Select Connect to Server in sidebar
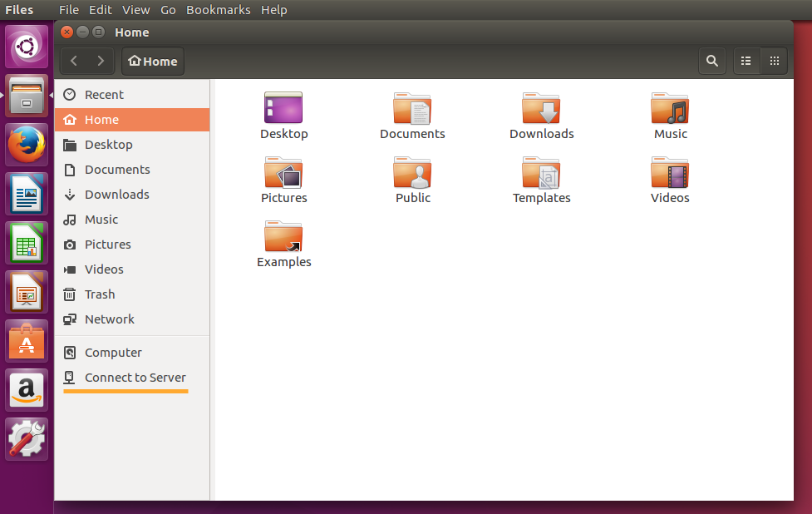The image size is (812, 514). pos(135,378)
